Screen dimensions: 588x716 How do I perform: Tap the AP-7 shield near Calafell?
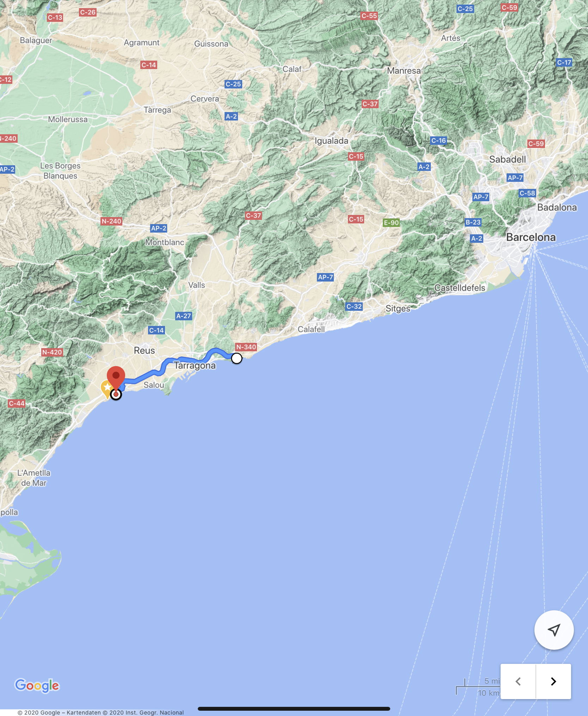pyautogui.click(x=325, y=277)
